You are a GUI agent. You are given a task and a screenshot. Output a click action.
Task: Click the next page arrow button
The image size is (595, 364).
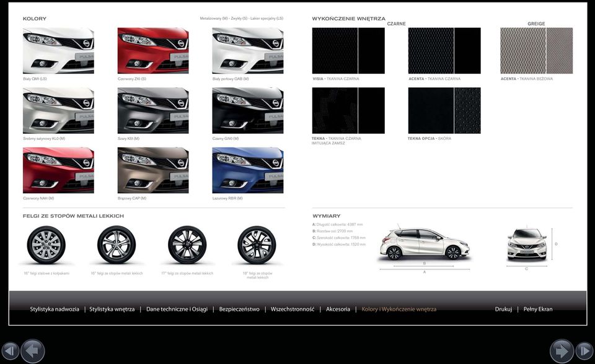click(562, 351)
